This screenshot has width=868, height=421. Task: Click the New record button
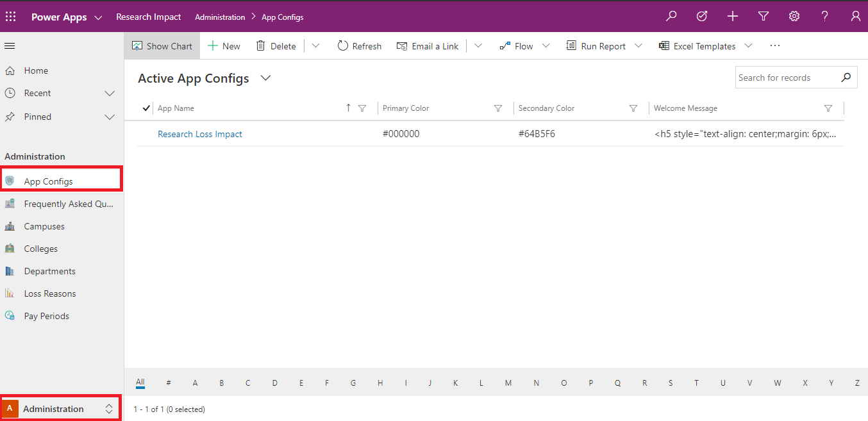(224, 46)
